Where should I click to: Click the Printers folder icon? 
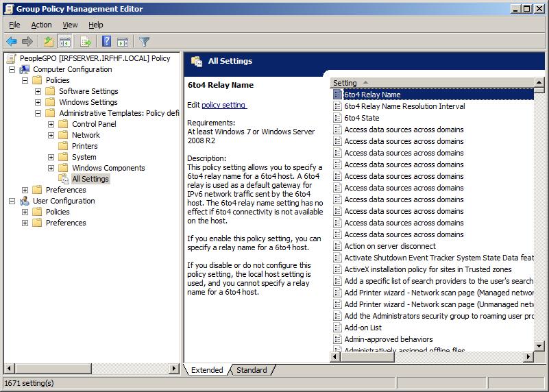point(63,146)
